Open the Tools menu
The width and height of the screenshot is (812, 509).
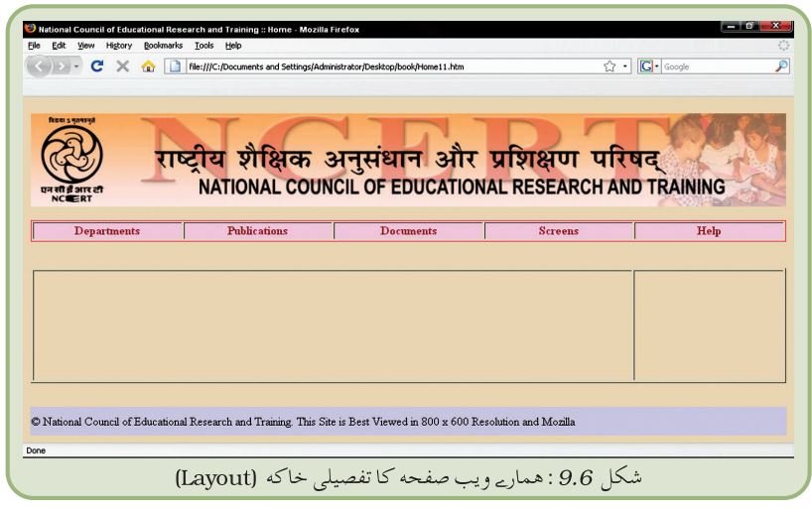coord(204,46)
